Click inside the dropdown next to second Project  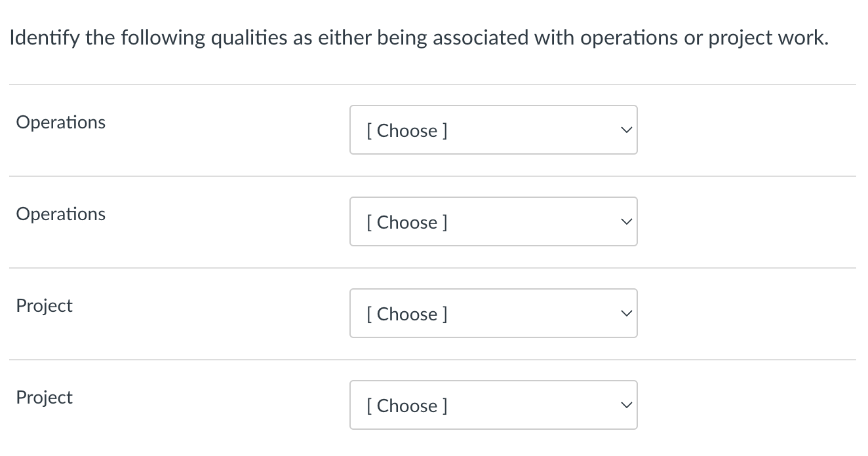[493, 405]
